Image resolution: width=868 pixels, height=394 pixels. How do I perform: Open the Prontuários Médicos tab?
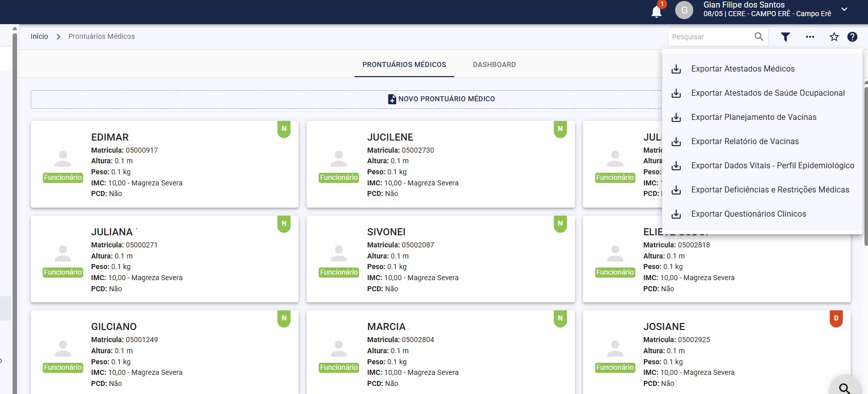(404, 64)
